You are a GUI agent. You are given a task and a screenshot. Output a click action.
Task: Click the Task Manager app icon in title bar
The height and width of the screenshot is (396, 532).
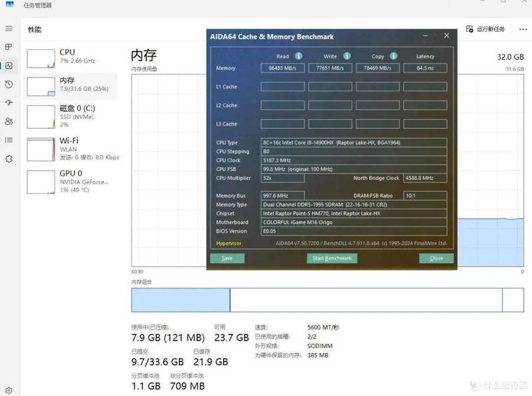[x=10, y=4]
